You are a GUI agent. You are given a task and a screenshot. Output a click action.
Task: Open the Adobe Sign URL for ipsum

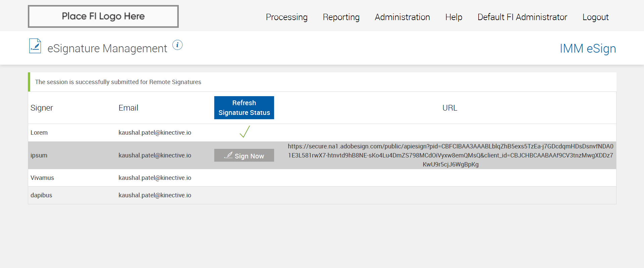450,155
